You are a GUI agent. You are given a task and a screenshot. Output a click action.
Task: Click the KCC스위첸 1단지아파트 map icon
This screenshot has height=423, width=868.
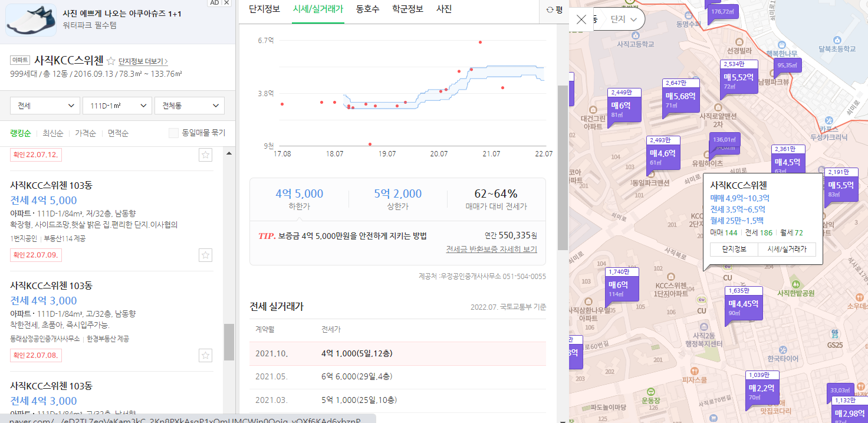click(670, 276)
